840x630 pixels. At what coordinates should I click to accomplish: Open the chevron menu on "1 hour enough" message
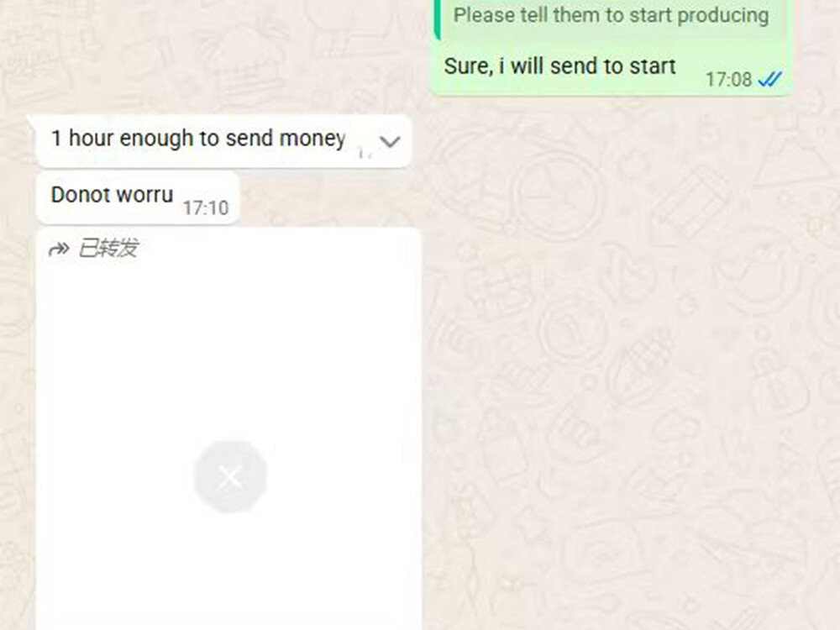pyautogui.click(x=390, y=141)
